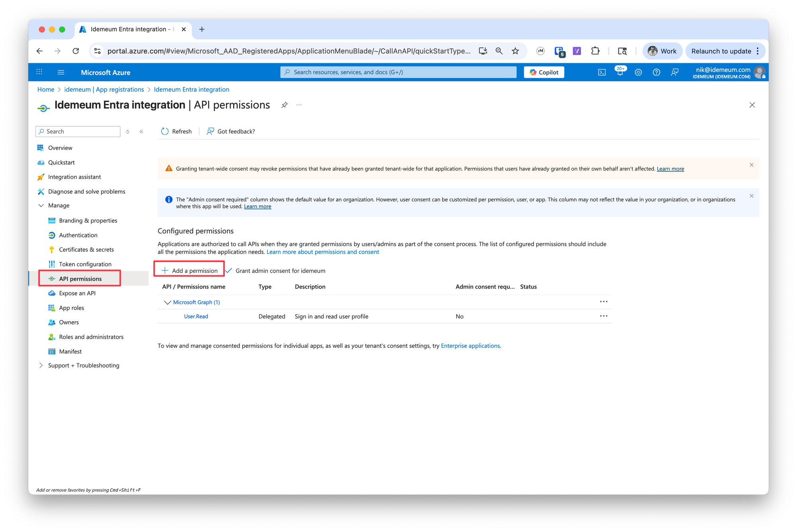
Task: Open the hamburger portal menu
Action: 61,72
